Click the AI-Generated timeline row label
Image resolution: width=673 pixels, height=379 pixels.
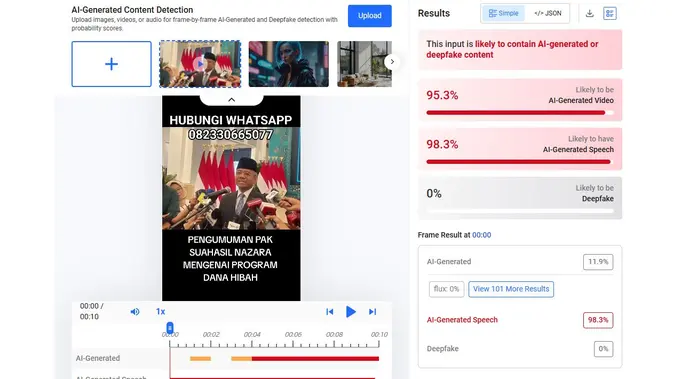point(98,358)
